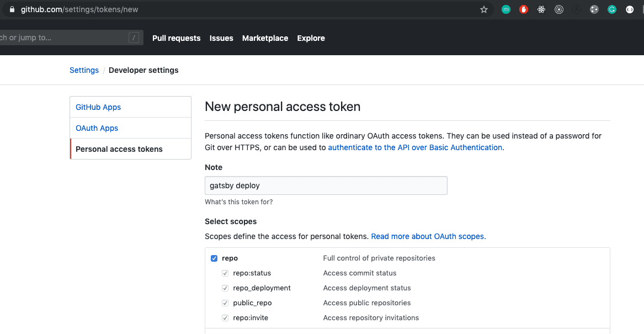Viewport: 644px width, 334px height.
Task: Click the bookmark star in the address bar
Action: click(484, 9)
